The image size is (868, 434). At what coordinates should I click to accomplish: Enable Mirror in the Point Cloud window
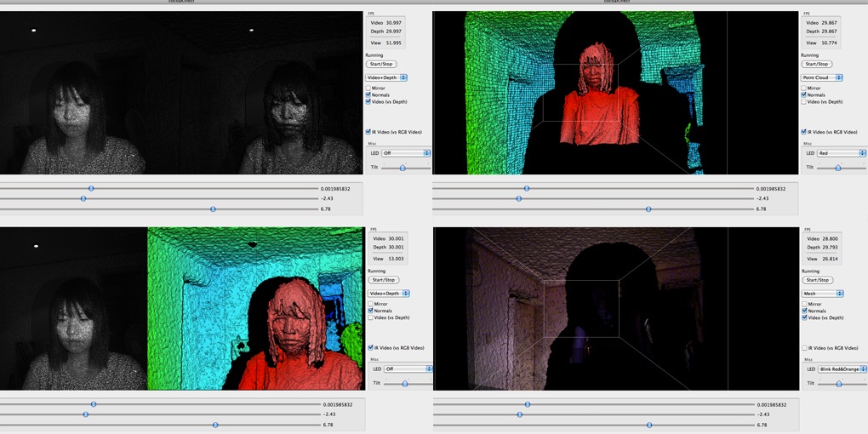804,88
